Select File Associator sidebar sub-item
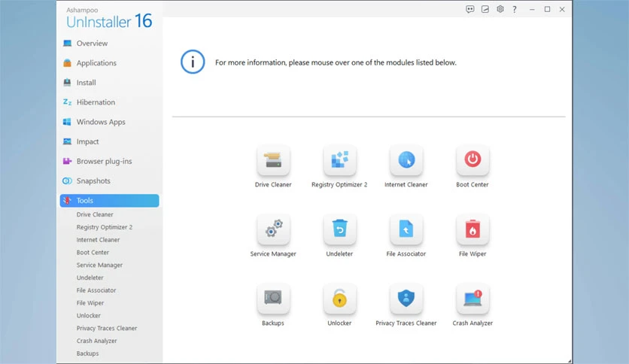The image size is (629, 364). pyautogui.click(x=96, y=290)
